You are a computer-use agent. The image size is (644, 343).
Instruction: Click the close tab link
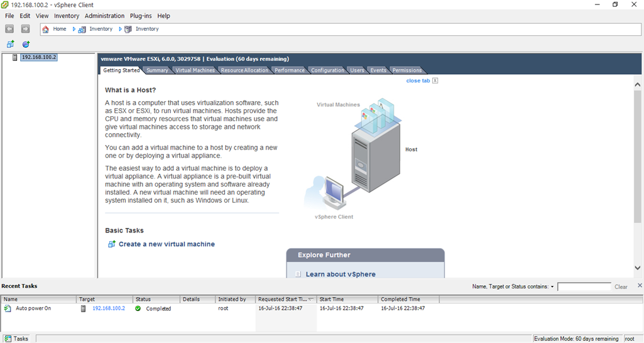pyautogui.click(x=418, y=80)
